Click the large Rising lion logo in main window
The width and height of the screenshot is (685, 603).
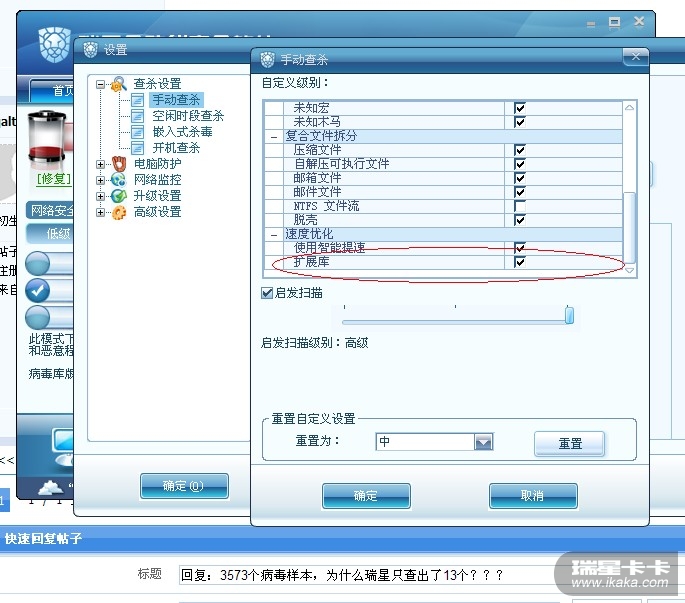(55, 44)
